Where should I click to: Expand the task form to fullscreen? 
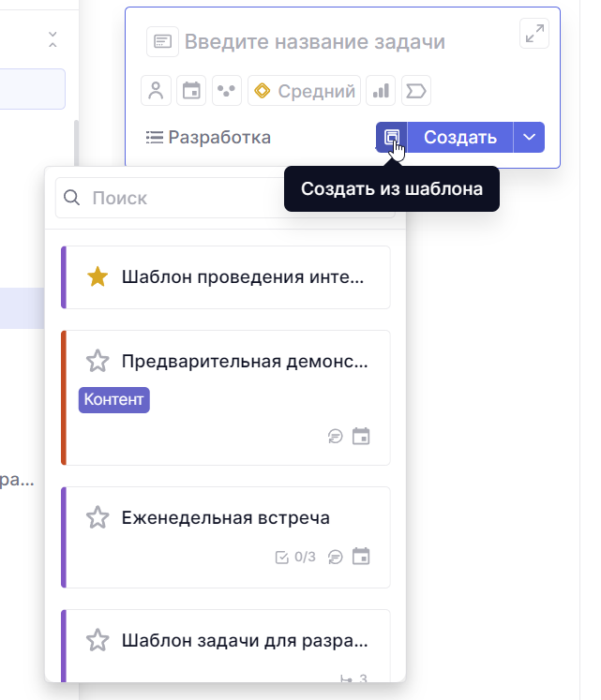coord(534,34)
